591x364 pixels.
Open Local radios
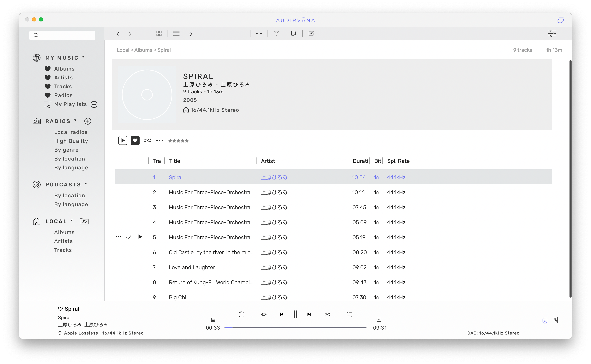(71, 132)
